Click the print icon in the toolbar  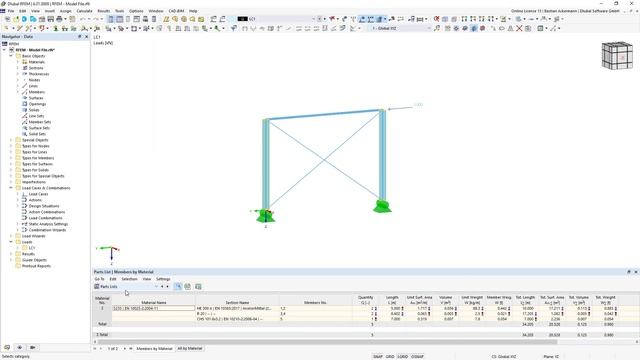(x=60, y=19)
